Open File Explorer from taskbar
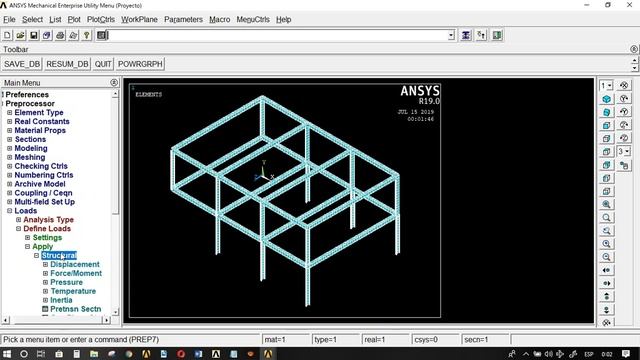 (94, 354)
